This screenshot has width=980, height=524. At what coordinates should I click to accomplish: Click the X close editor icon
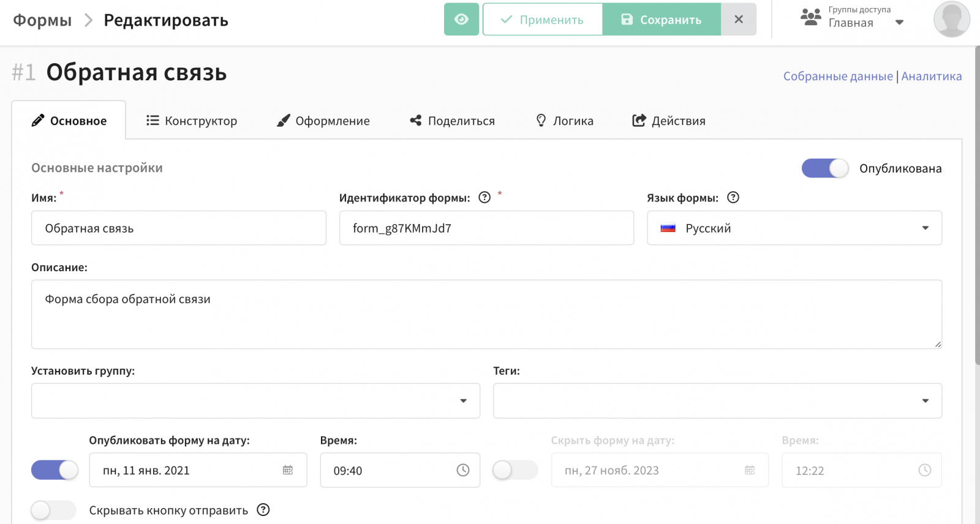click(x=739, y=20)
